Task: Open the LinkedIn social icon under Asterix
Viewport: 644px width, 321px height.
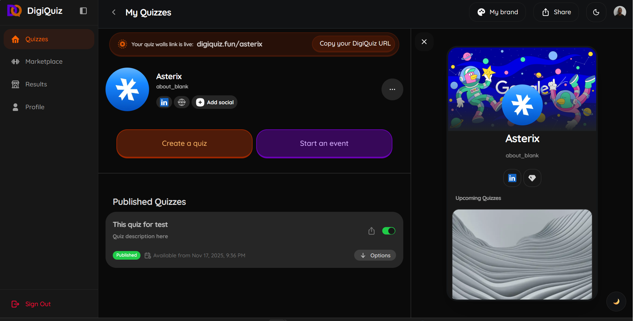Action: [x=164, y=102]
